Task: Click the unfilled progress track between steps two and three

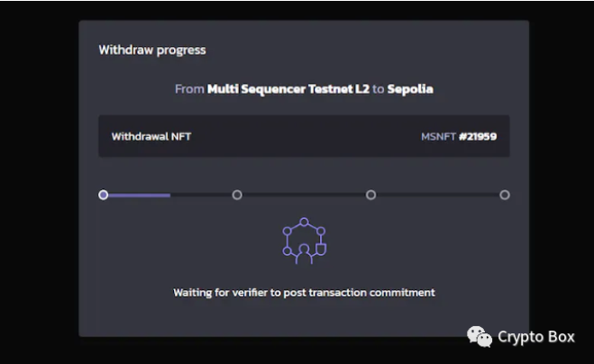Action: click(304, 196)
